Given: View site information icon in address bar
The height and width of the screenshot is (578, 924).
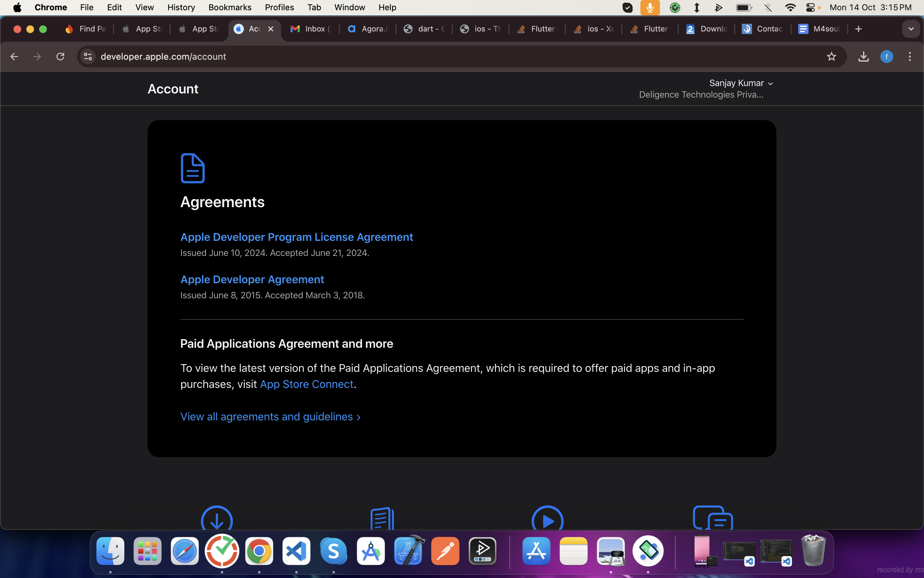Looking at the screenshot, I should 88,57.
